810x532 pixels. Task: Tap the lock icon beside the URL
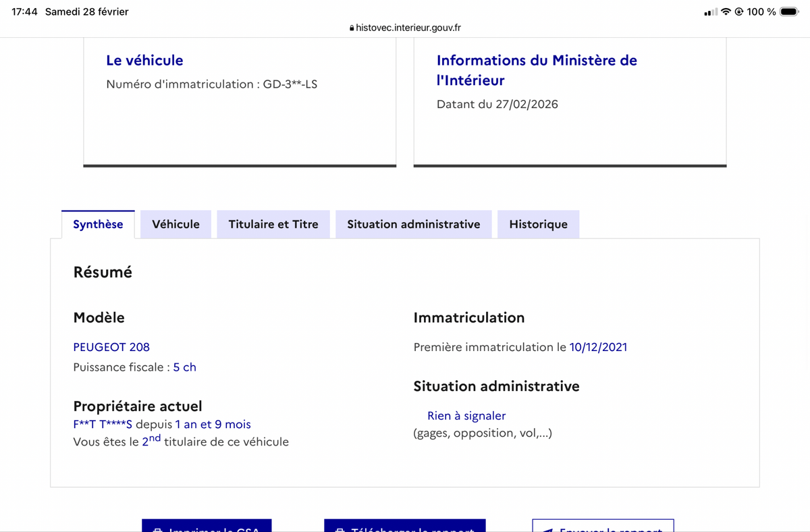pos(352,28)
